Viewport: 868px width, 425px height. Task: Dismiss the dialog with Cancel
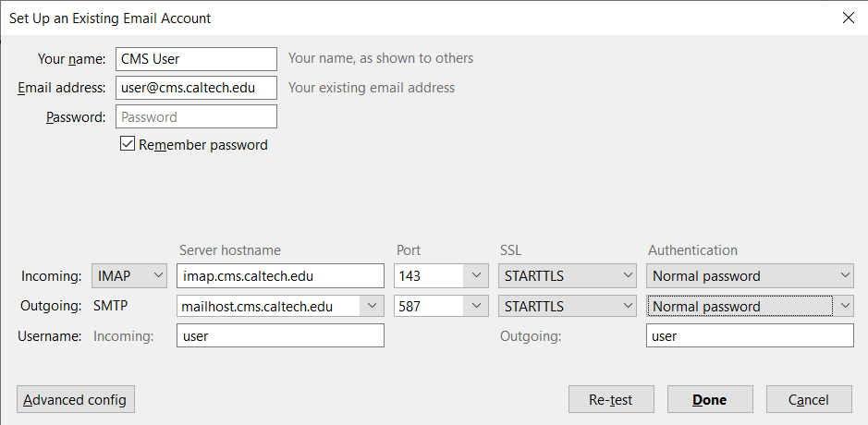809,399
